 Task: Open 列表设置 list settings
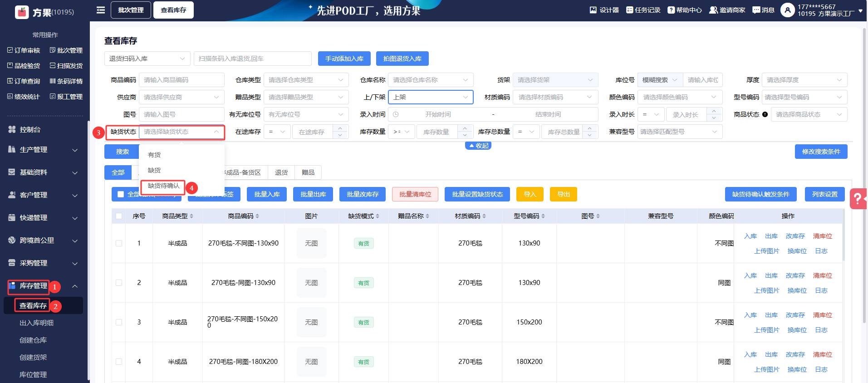[825, 194]
